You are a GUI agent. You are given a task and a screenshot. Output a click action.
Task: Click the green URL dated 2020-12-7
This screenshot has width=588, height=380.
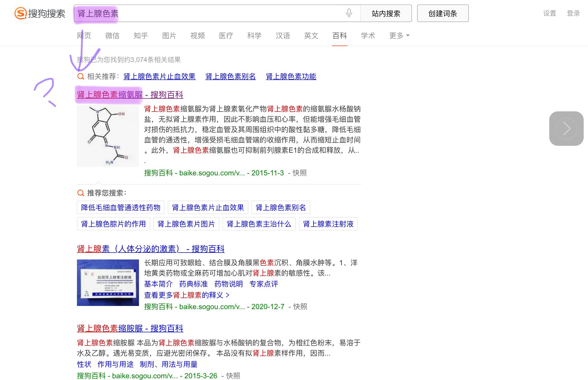214,307
